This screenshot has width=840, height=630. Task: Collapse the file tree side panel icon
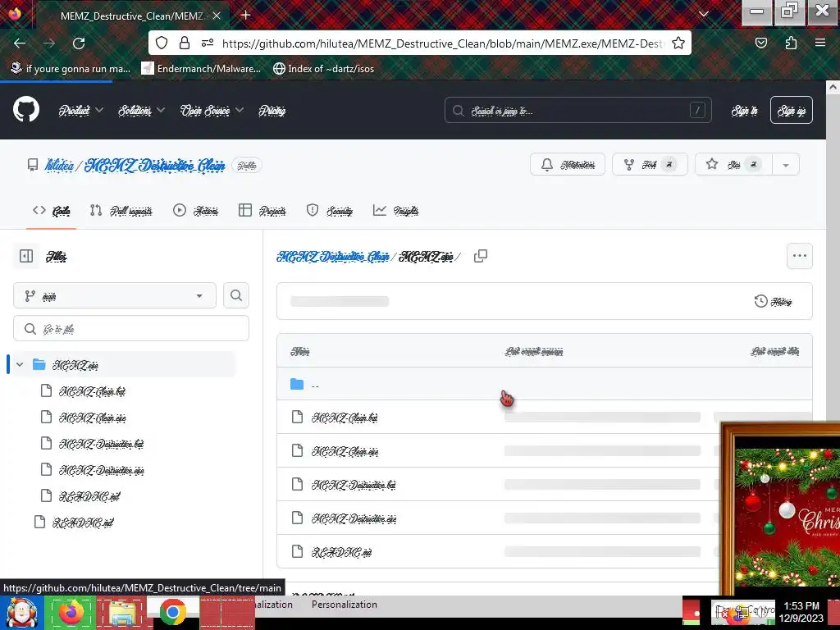coord(26,256)
